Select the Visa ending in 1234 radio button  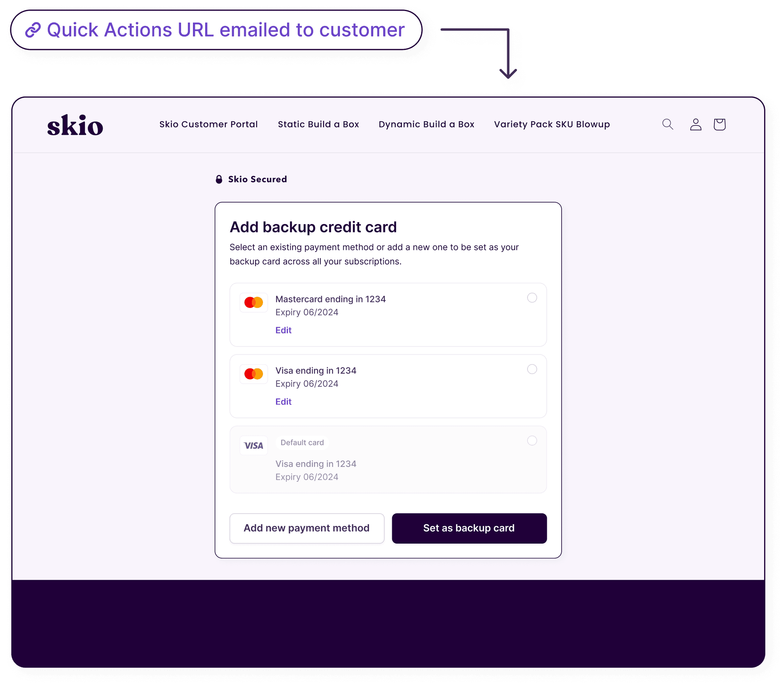click(x=532, y=369)
